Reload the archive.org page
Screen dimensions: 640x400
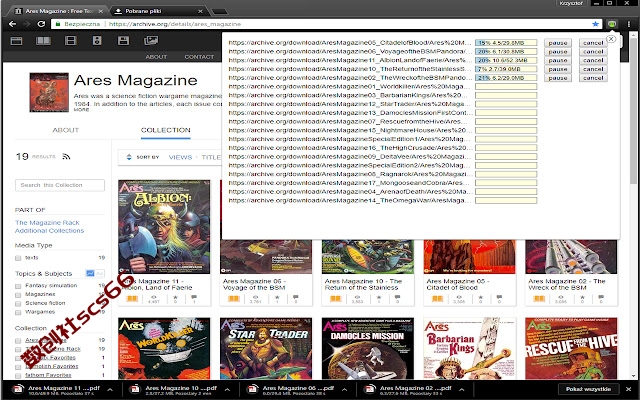click(x=41, y=24)
